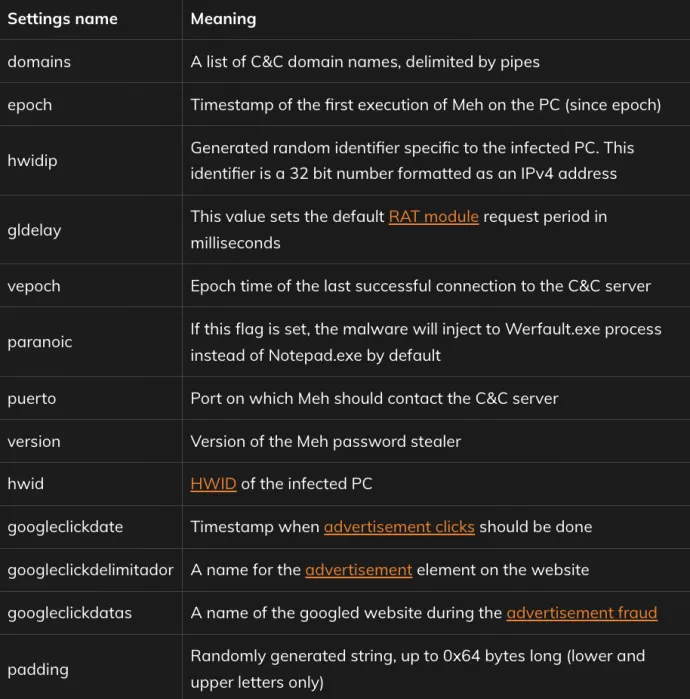Open the advertisement clicks link
This screenshot has height=699, width=690.
pos(399,527)
